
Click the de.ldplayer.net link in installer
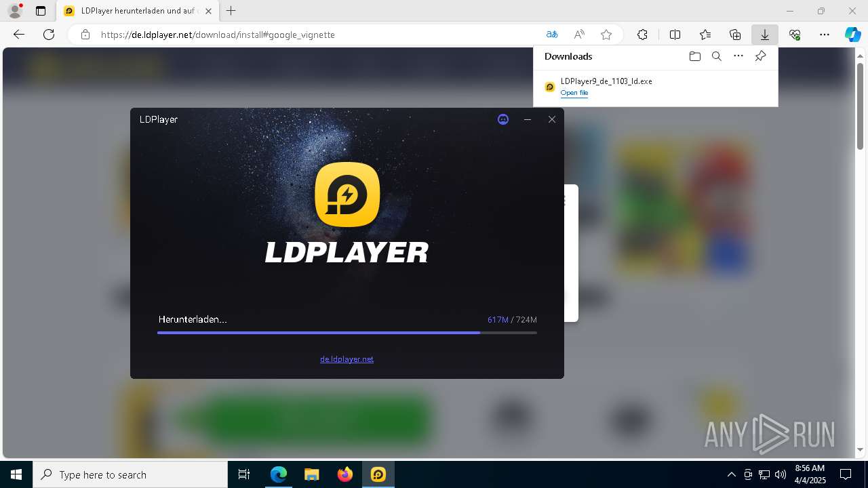coord(347,359)
